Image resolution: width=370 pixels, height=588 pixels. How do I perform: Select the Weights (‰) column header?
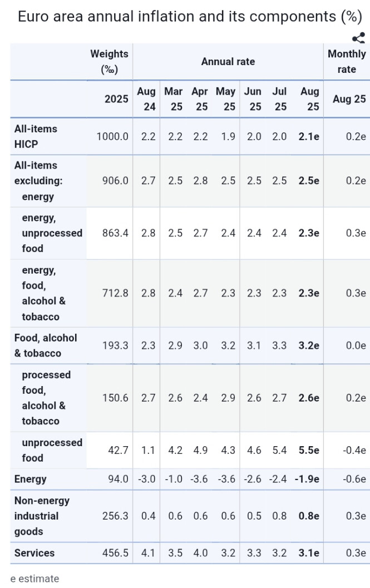(110, 62)
